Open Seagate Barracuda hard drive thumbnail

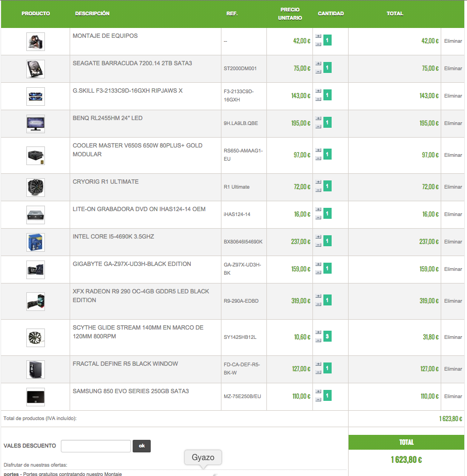(36, 69)
